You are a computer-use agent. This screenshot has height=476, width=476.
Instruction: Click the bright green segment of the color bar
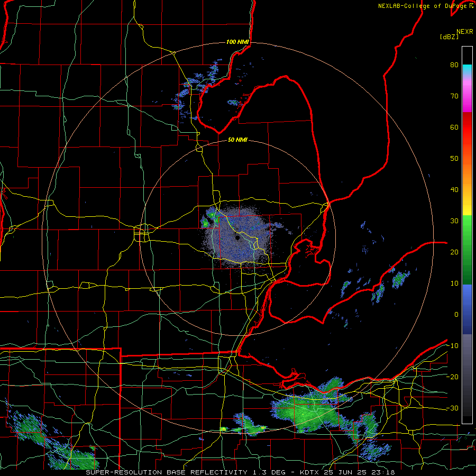point(467,225)
